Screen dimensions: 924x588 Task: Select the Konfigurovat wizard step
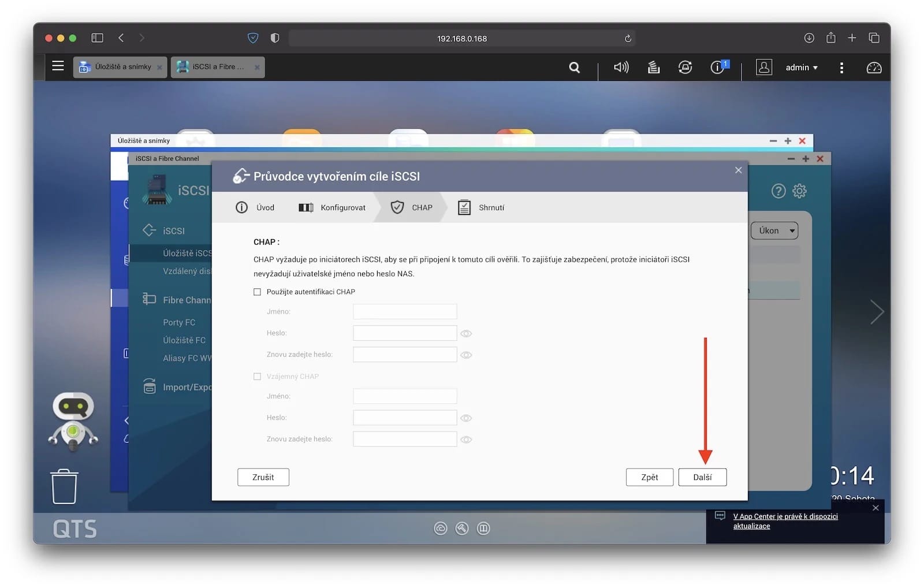(332, 207)
